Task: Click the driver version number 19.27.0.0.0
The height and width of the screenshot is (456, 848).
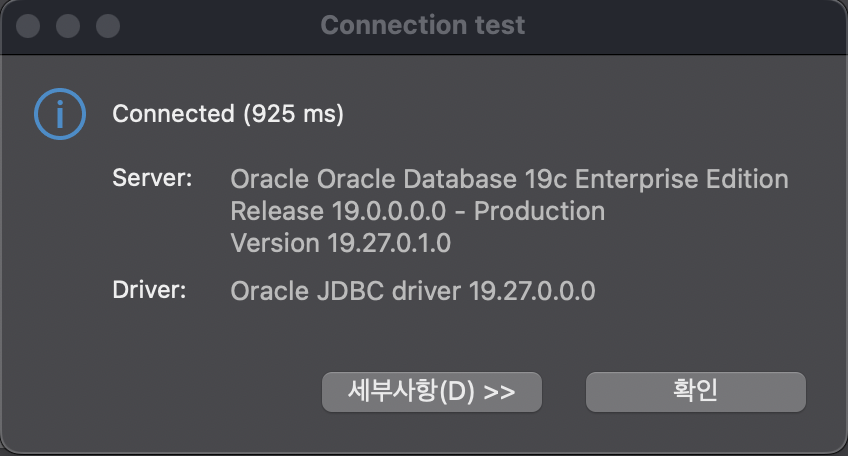Action: tap(532, 291)
